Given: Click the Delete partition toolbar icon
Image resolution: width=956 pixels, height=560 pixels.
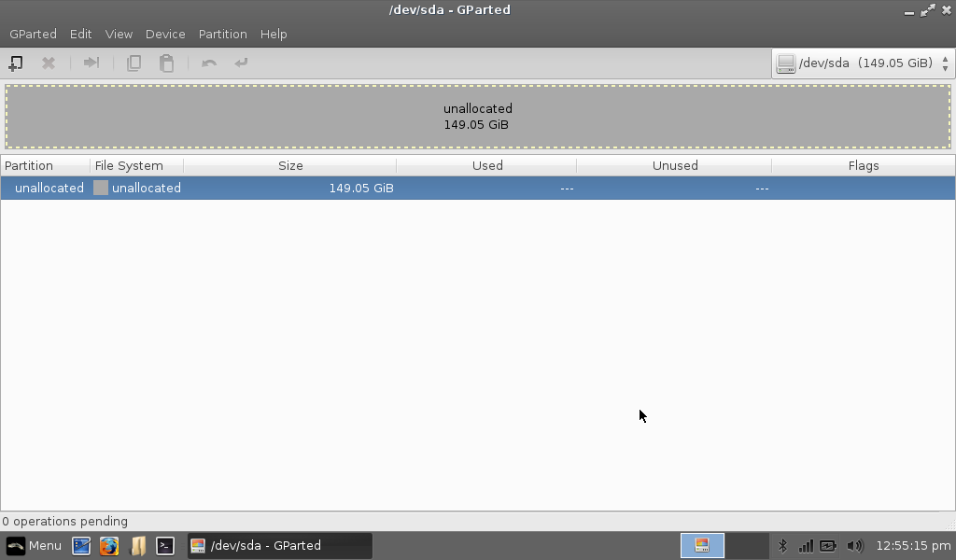Looking at the screenshot, I should [x=49, y=63].
